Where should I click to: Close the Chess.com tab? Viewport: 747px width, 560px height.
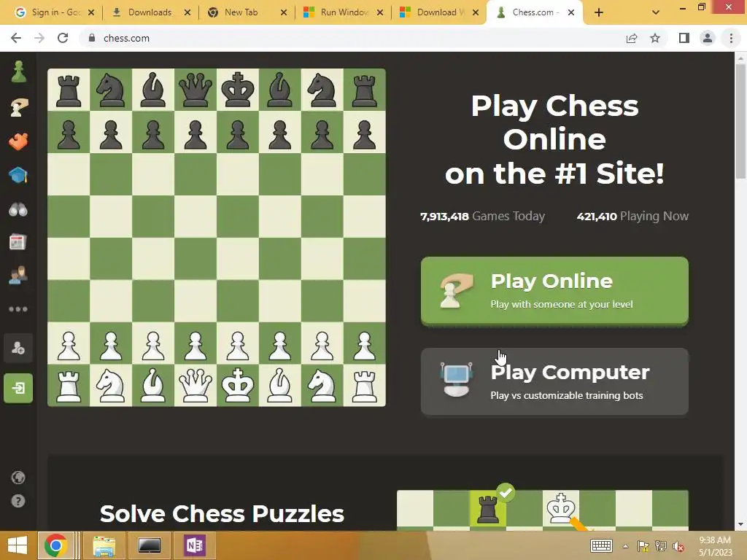pos(571,12)
